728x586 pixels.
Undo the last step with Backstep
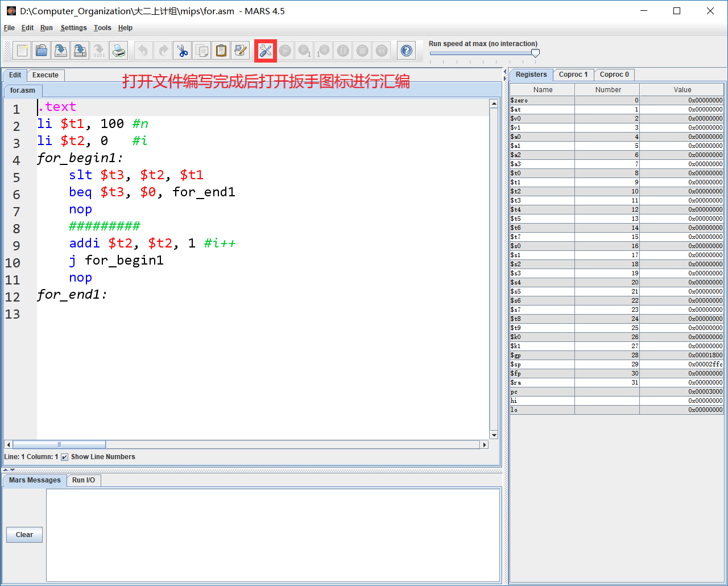pos(324,51)
